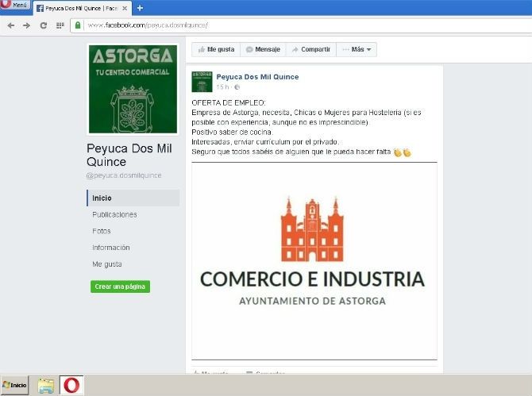Close the Peyuca Dos Mil Quince tab
The image size is (532, 396).
pos(125,9)
